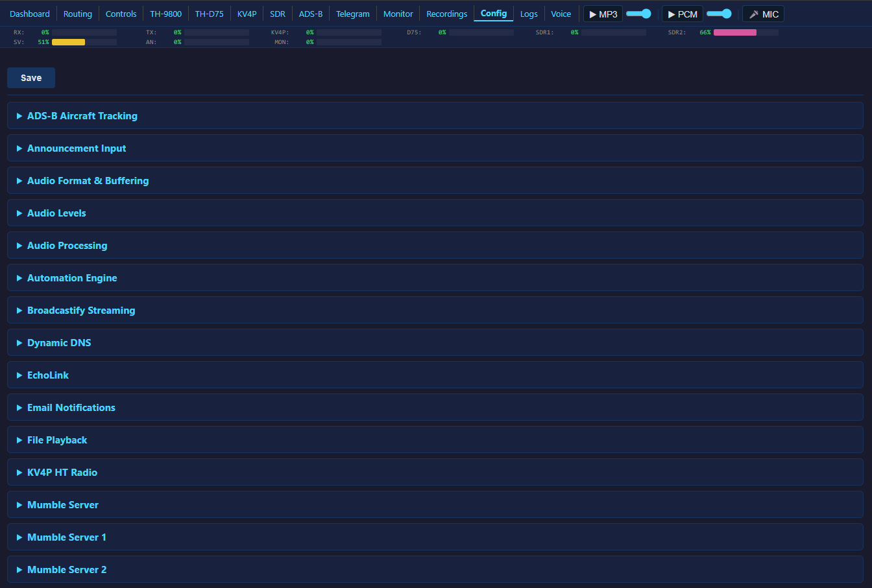Expand Audio Levels section
Screen dimensions: 872x588
(x=435, y=213)
